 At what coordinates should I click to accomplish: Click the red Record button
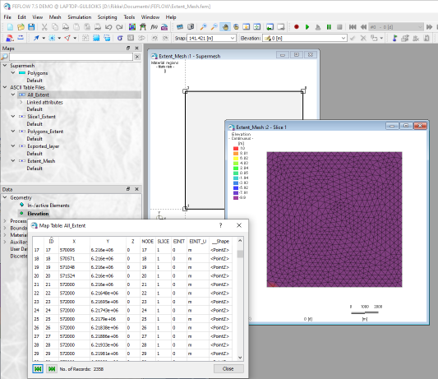coord(296,27)
